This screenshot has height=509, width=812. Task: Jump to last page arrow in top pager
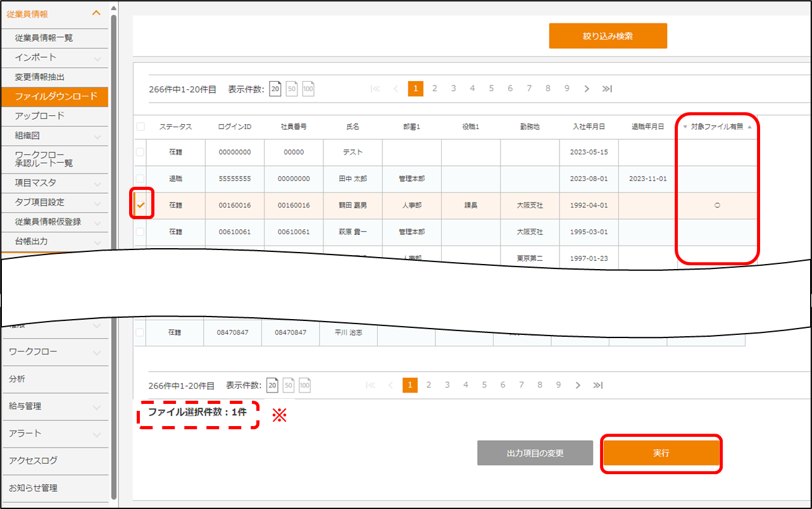pyautogui.click(x=607, y=89)
